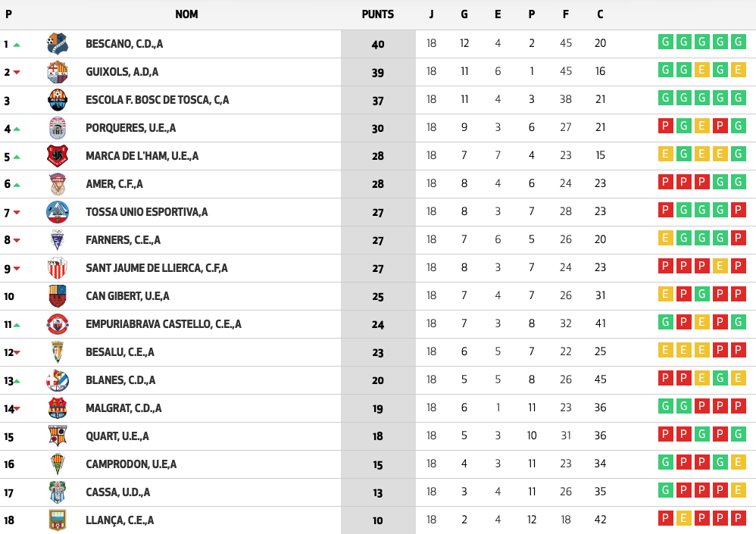756x534 pixels.
Task: Click the Porqueres U.E. club logo
Action: tap(58, 128)
